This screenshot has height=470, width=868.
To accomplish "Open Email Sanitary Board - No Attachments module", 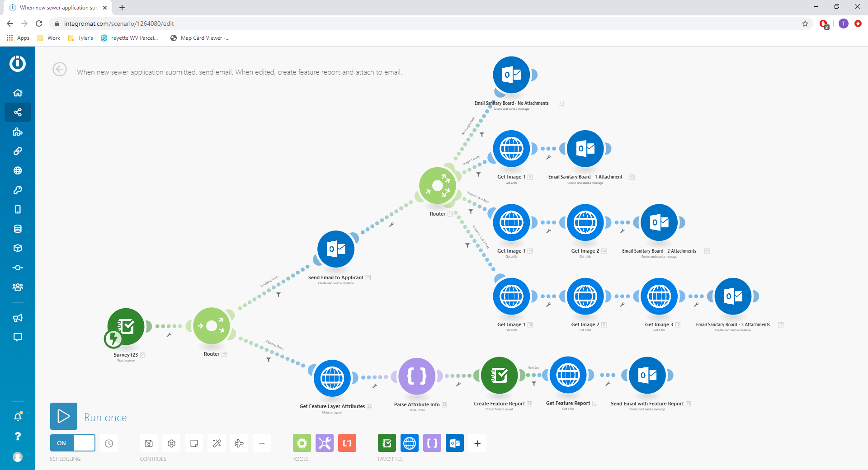I will pyautogui.click(x=511, y=75).
